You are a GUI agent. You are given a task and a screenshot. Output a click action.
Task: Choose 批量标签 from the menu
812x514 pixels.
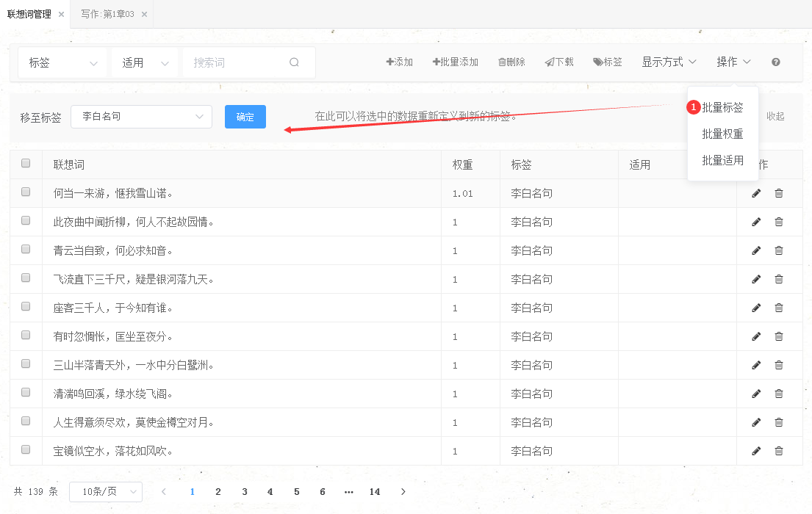click(x=722, y=107)
